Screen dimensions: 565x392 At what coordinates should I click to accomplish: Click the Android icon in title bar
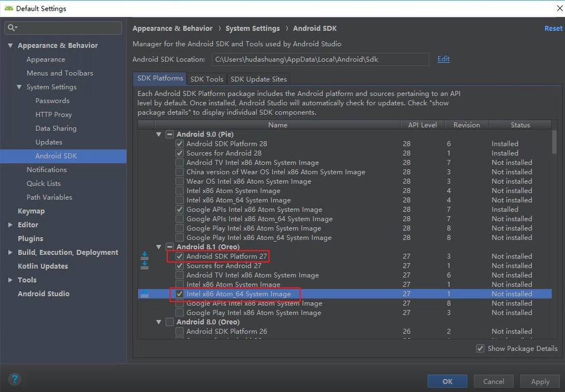point(9,8)
